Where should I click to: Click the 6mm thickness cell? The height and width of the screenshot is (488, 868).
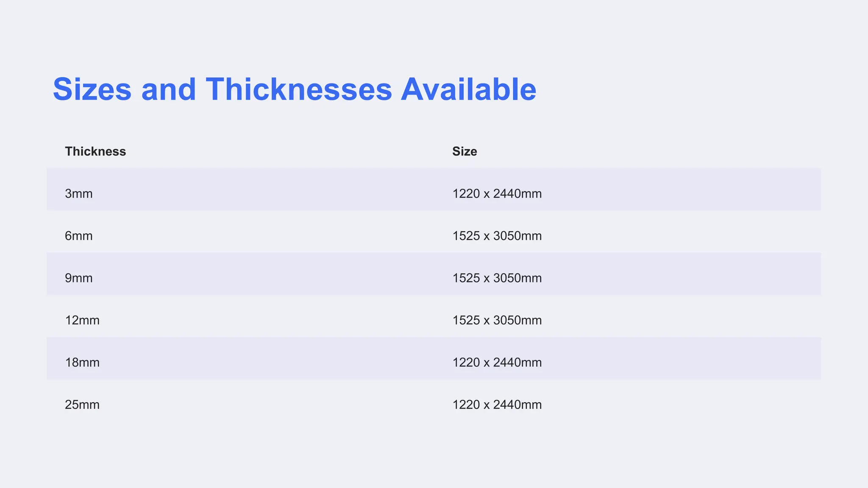pyautogui.click(x=79, y=236)
